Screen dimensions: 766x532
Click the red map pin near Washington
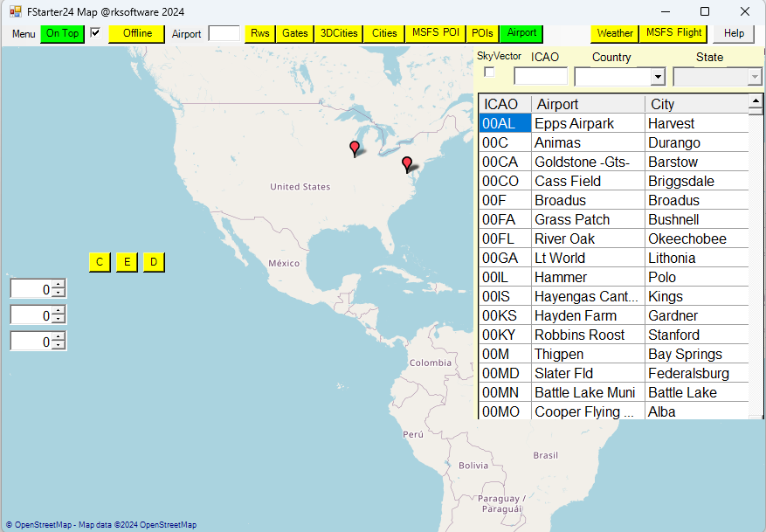(406, 163)
